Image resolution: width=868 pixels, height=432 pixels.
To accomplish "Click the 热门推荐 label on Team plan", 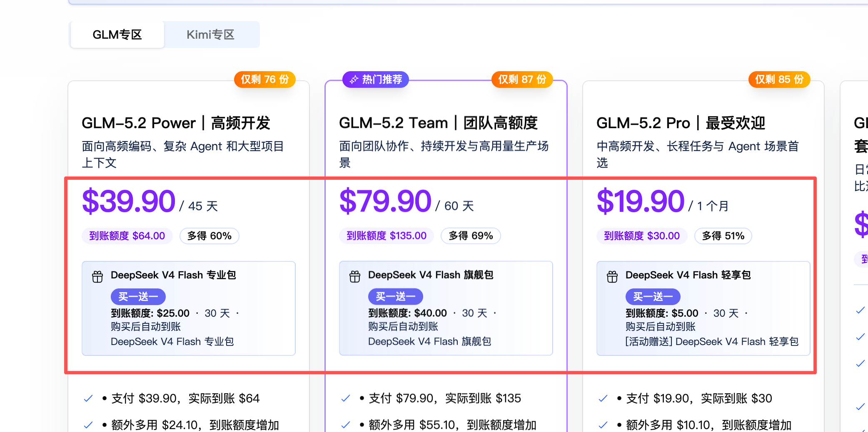I will pyautogui.click(x=376, y=79).
